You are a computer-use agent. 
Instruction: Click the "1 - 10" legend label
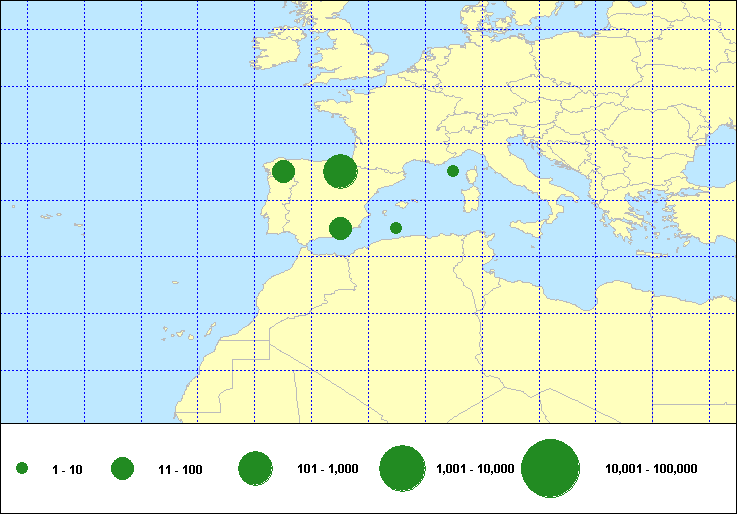[67, 470]
